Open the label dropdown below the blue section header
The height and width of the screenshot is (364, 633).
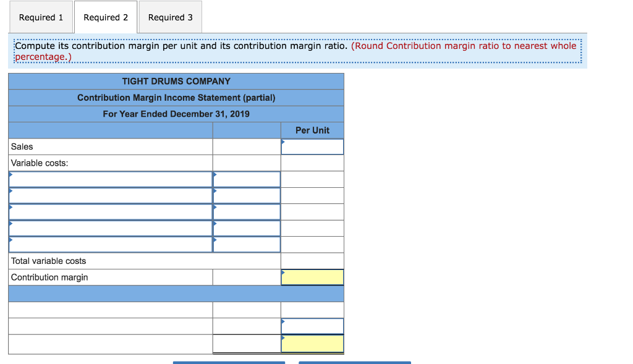point(110,310)
